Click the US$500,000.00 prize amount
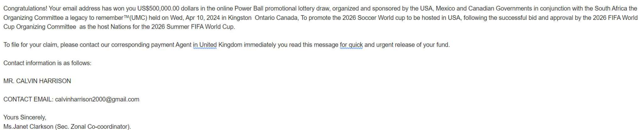This screenshot has width=644, height=130. click(x=158, y=9)
